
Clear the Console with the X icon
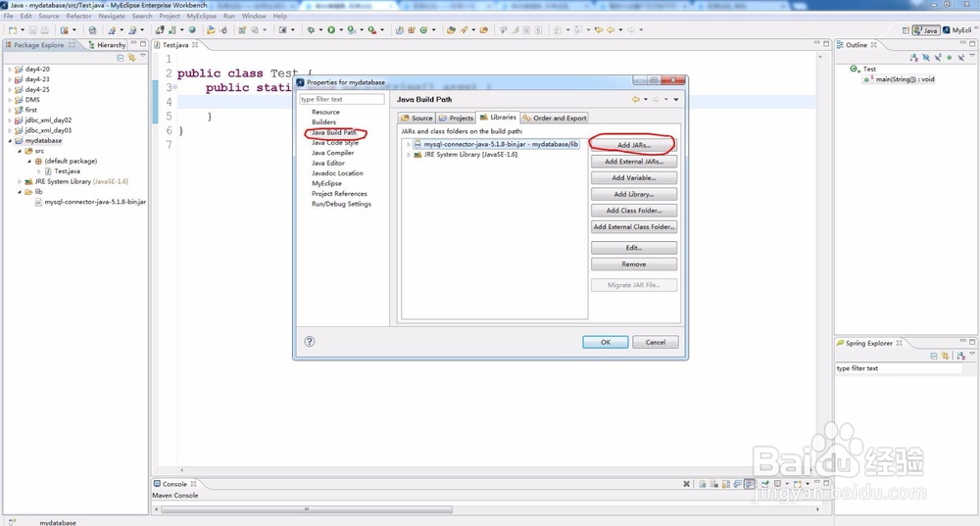(686, 484)
